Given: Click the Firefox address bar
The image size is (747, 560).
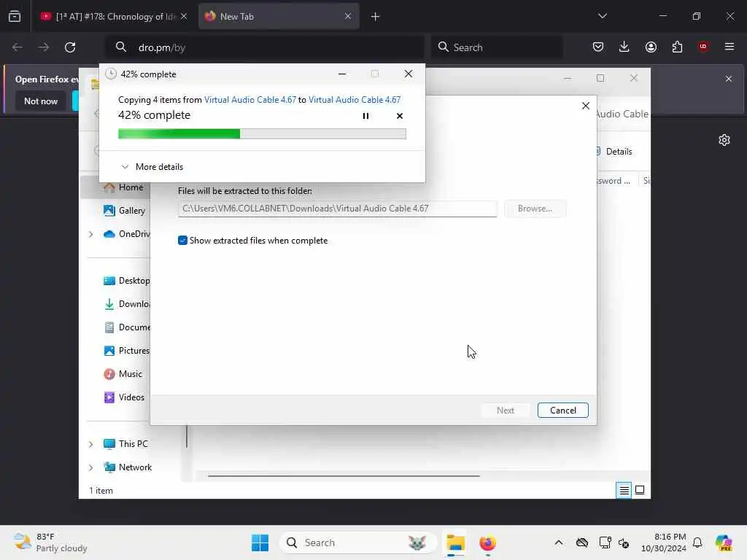Looking at the screenshot, I should (x=264, y=47).
